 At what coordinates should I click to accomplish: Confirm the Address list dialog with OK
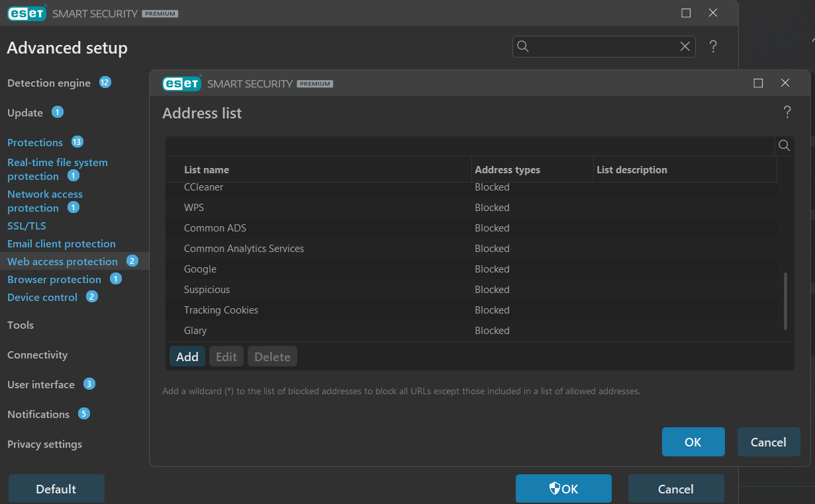(693, 442)
